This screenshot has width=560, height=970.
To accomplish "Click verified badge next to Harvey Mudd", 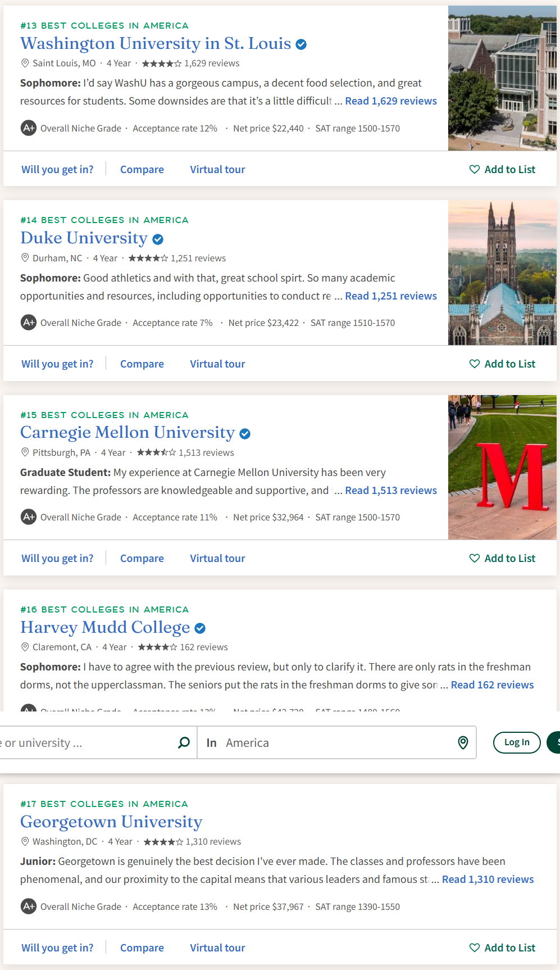I will 200,628.
